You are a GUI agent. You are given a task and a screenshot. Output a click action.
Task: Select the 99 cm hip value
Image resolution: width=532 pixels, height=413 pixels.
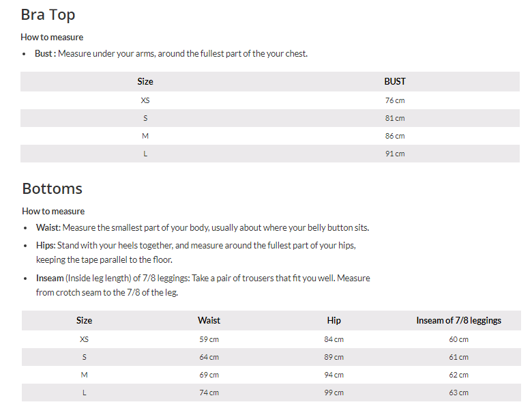(334, 393)
